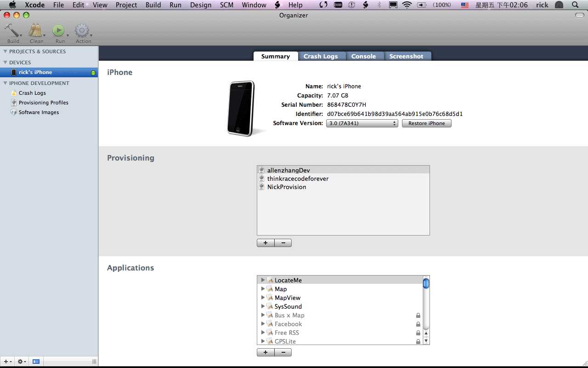Open the Action dropdown arrow

(x=91, y=35)
